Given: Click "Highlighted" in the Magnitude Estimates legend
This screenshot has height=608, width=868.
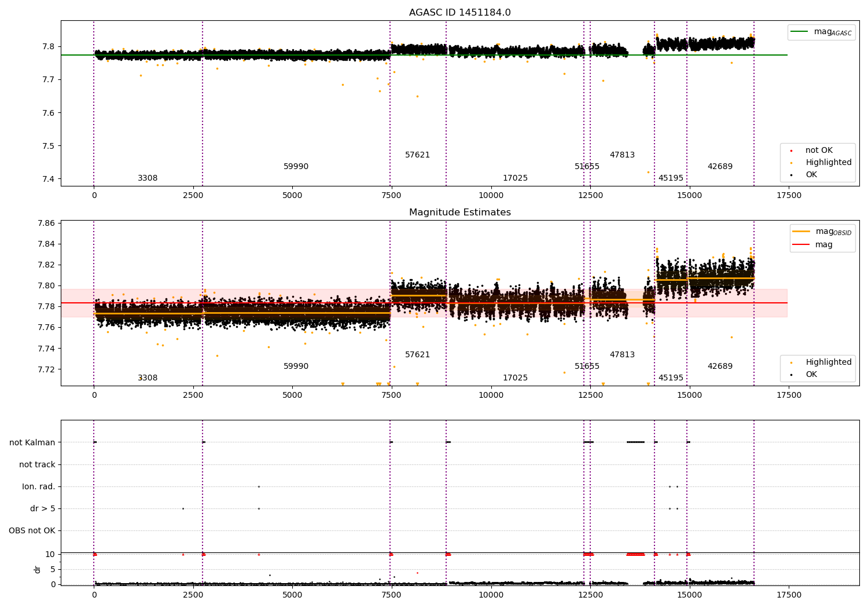Looking at the screenshot, I should 829,362.
